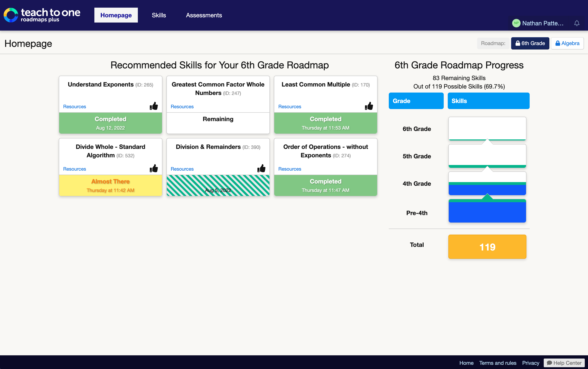Open the Assessments tab
Screen dimensions: 588x369
tap(204, 15)
